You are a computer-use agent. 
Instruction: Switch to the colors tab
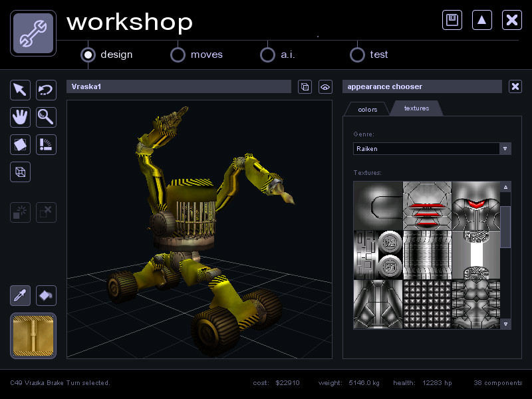tap(367, 109)
